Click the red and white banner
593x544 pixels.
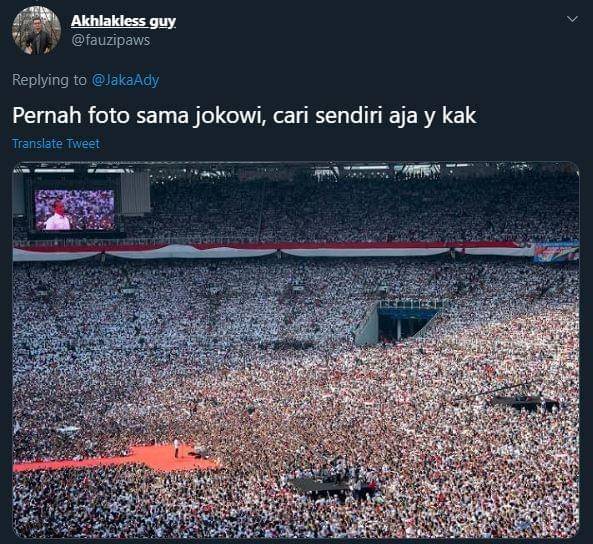pos(272,250)
